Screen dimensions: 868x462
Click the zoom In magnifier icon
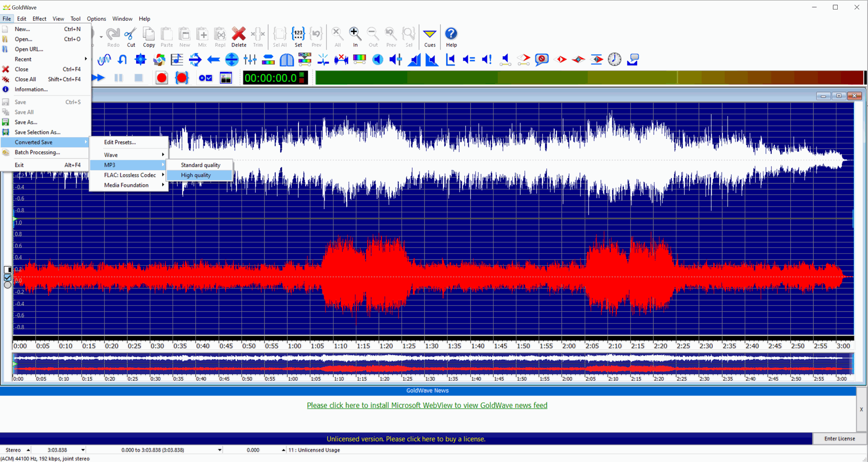tap(355, 37)
